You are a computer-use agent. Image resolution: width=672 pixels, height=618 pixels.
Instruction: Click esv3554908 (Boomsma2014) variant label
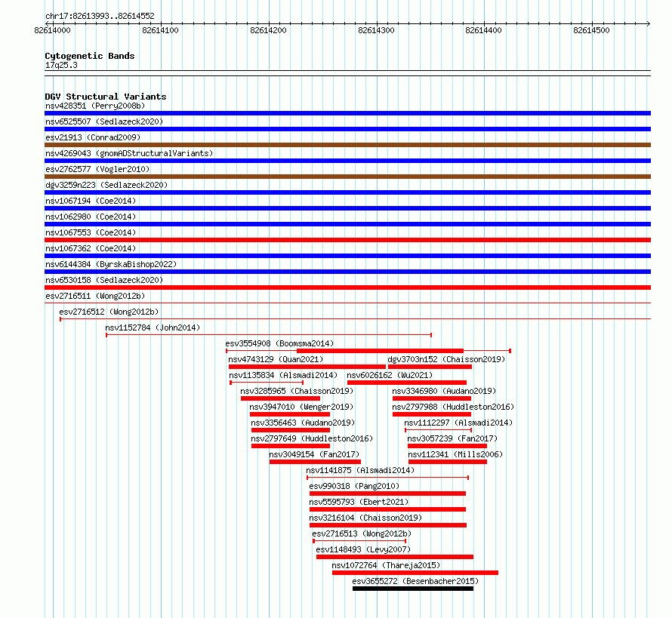(x=279, y=343)
